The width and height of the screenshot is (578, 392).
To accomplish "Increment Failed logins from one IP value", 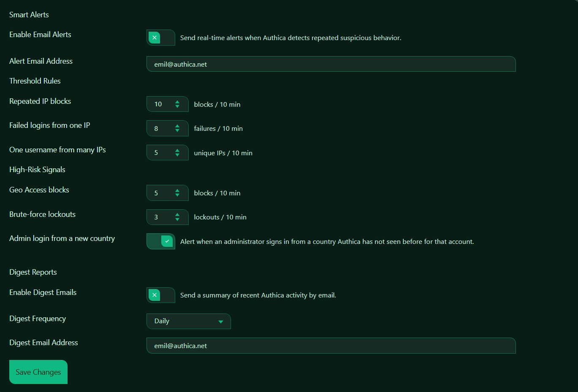I will (177, 126).
